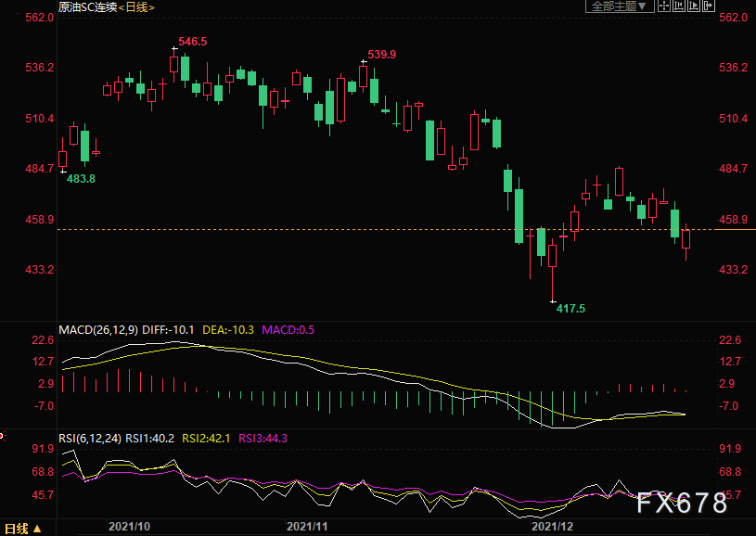The height and width of the screenshot is (536, 756).
Task: Click the RSI3:44.3 value
Action: [263, 439]
